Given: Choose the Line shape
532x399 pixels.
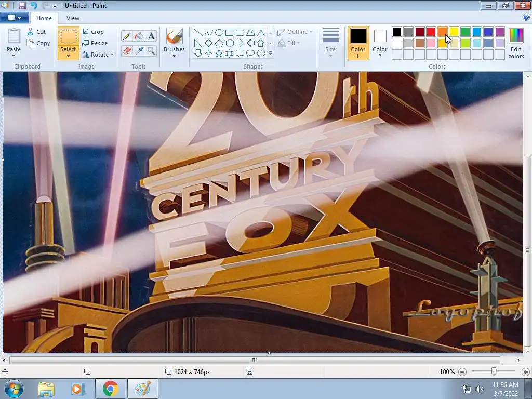Looking at the screenshot, I should pyautogui.click(x=198, y=33).
